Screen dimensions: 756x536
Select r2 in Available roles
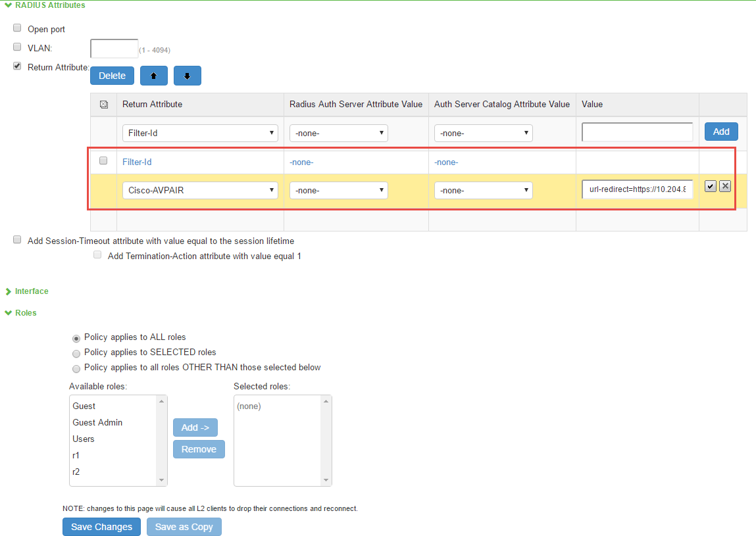tap(76, 472)
